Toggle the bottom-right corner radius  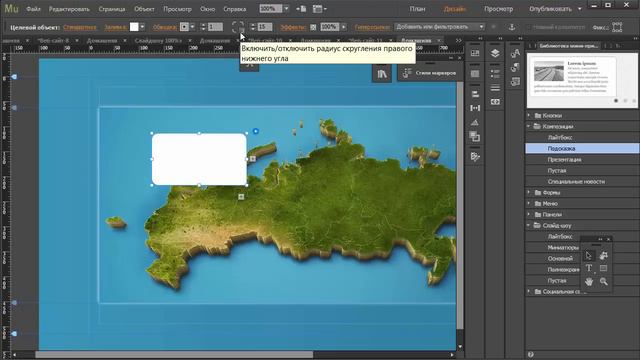242,30
